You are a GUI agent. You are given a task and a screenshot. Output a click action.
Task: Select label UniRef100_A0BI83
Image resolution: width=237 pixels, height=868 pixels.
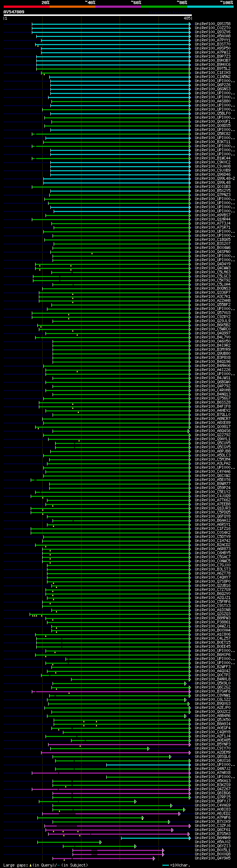coord(213,809)
